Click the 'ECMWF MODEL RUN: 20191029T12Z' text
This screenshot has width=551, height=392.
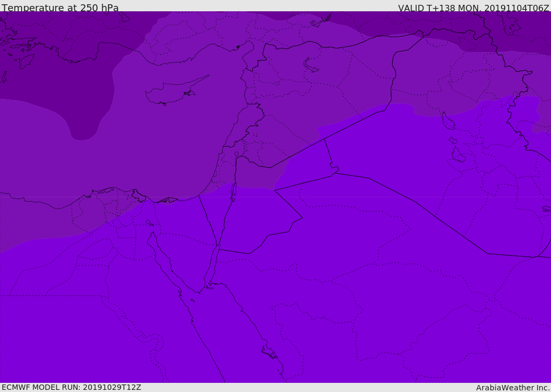point(72,387)
